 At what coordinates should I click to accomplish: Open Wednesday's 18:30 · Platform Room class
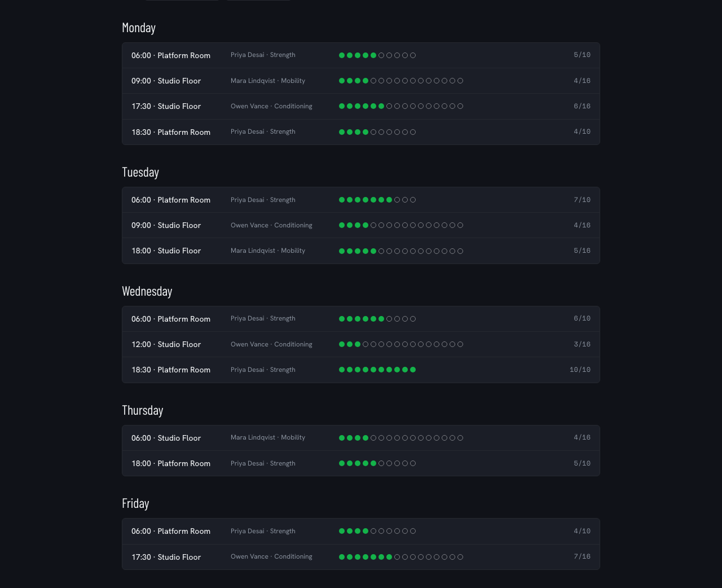361,370
